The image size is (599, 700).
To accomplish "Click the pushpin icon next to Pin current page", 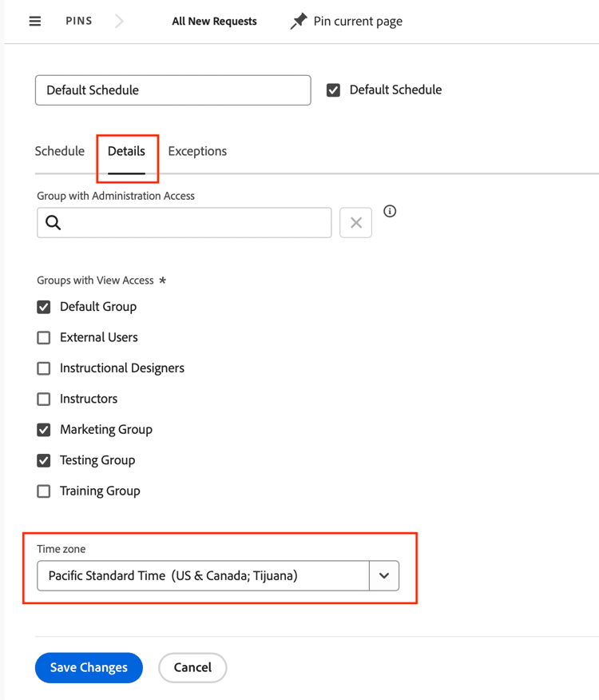I will (x=299, y=22).
